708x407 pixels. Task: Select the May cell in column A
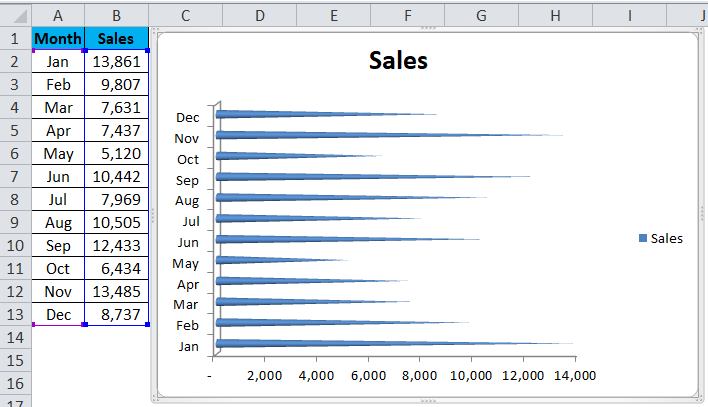tap(58, 154)
